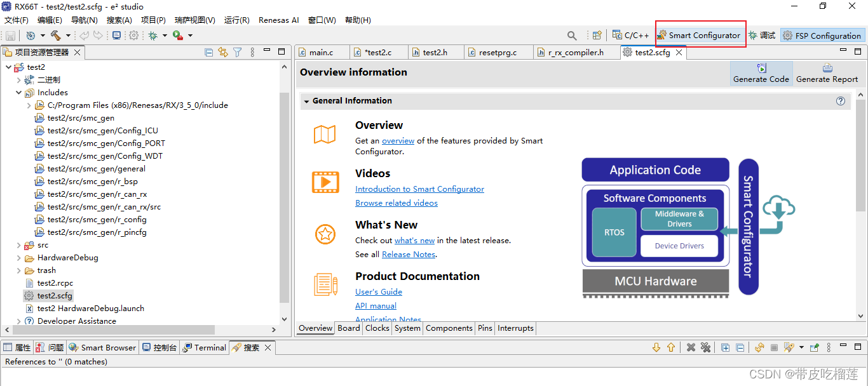Viewport: 868px width, 386px height.
Task: Click the monitor terminal icon in toolbar
Action: [x=116, y=36]
